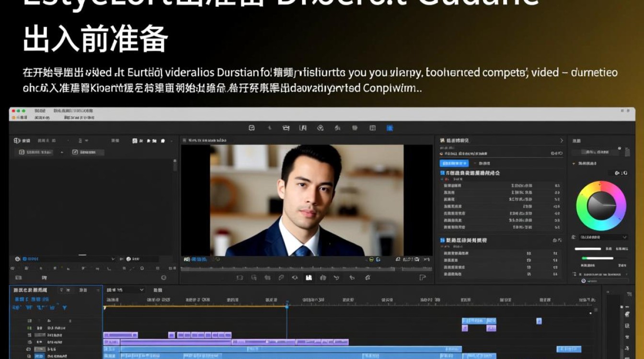Toggle the blue checkbox of the first effects section
Image resolution: width=644 pixels, height=359 pixels.
tap(442, 173)
